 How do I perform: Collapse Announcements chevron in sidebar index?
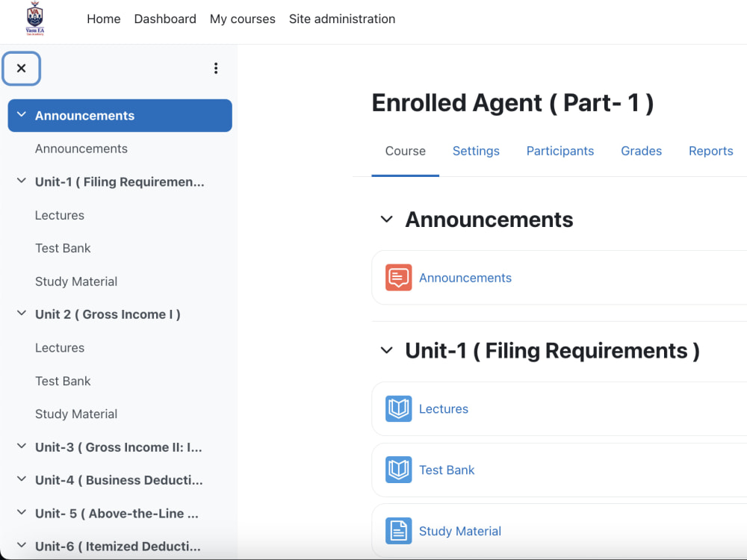coord(22,115)
